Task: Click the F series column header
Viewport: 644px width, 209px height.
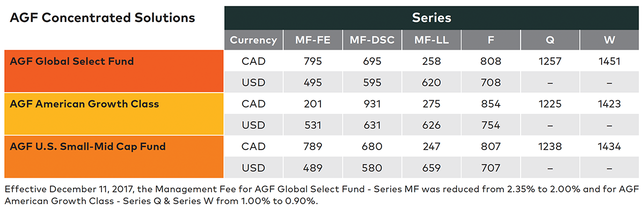Action: click(x=491, y=40)
